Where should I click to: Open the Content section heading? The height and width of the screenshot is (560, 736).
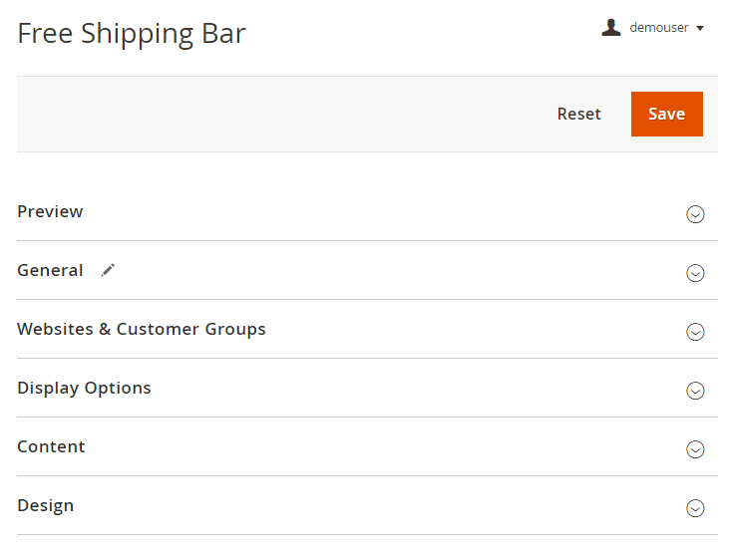point(51,446)
